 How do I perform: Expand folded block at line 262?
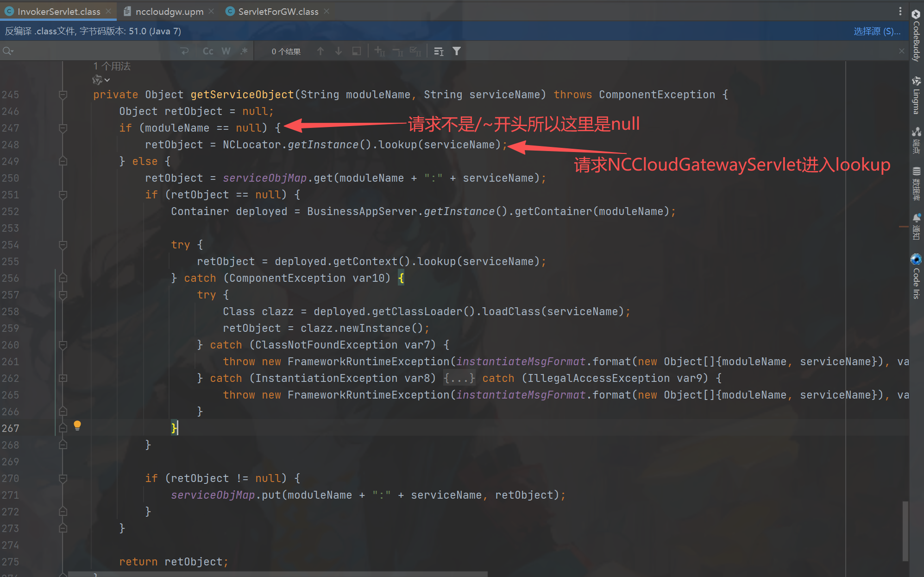[x=63, y=378]
